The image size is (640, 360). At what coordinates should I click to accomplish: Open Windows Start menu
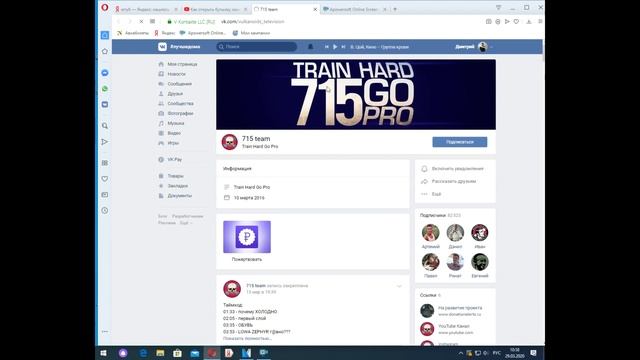pyautogui.click(x=103, y=353)
